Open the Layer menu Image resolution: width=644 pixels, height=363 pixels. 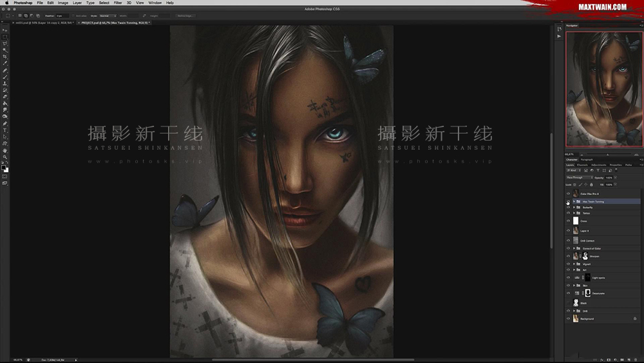pyautogui.click(x=77, y=3)
